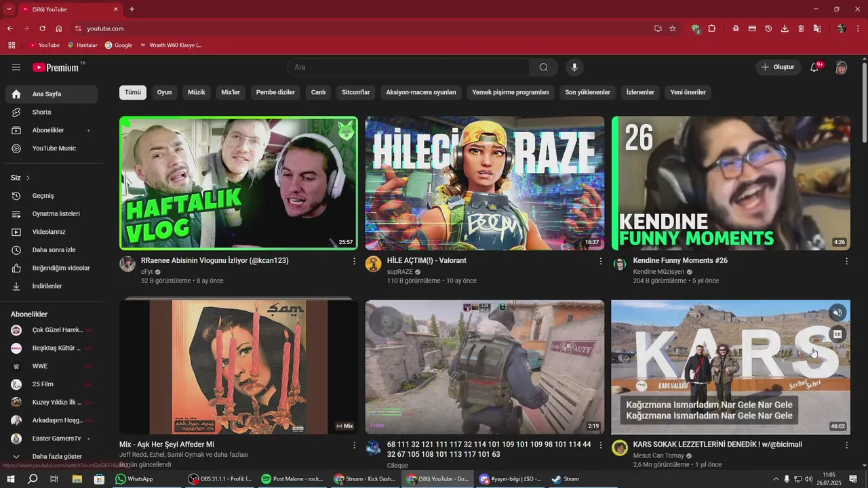Open options menu for RRaenee Abisinin Vlogunu video
This screenshot has height=488, width=868.
(354, 261)
